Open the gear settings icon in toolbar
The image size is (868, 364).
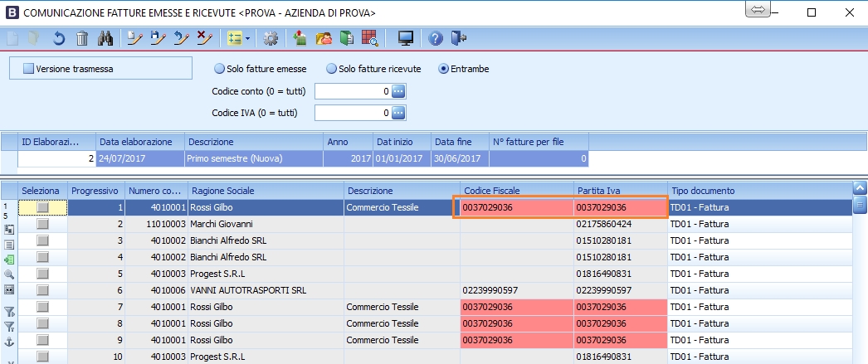(271, 38)
